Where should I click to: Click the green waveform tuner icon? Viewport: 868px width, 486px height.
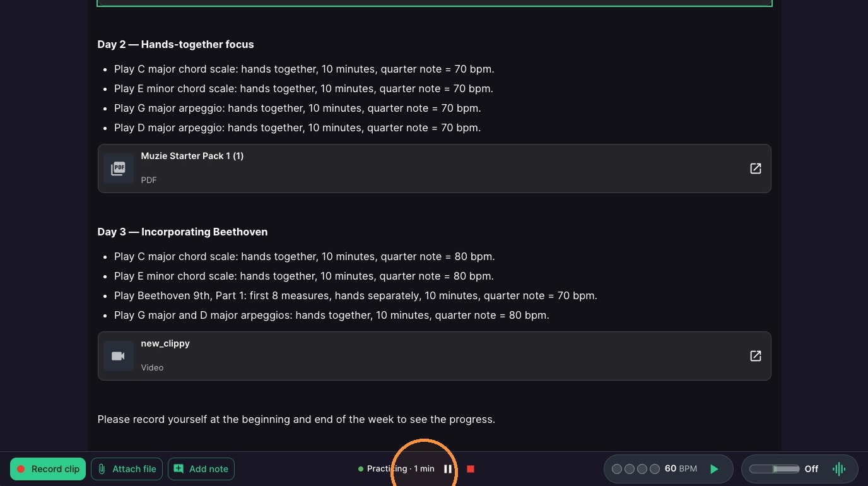[838, 469]
